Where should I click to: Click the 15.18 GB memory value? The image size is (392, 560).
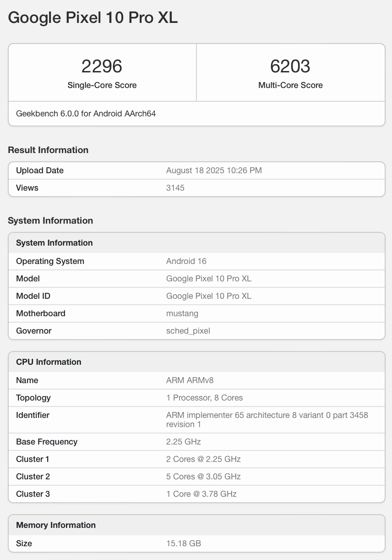[x=184, y=544]
